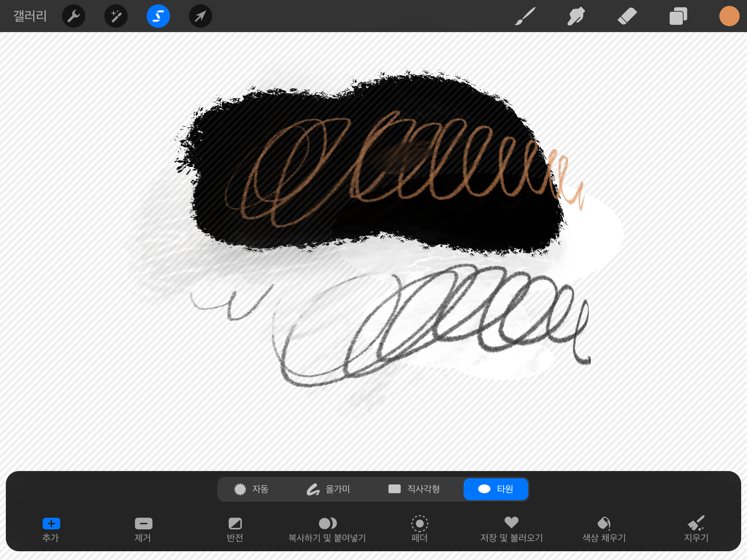Open the Adjustments magic wand menu
This screenshot has width=747, height=560.
[116, 16]
